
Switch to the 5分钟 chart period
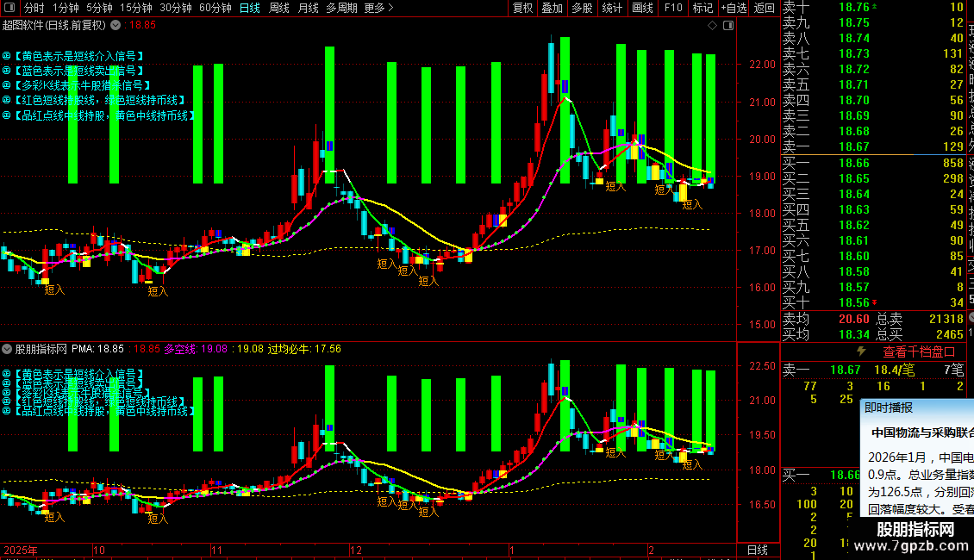[99, 8]
